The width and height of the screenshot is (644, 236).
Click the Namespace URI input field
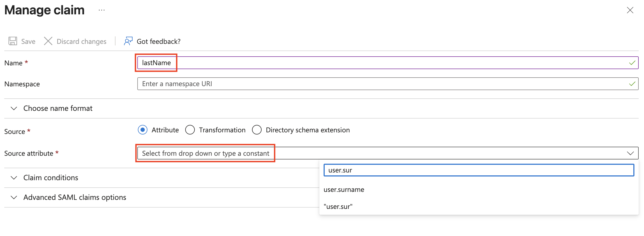[373, 84]
